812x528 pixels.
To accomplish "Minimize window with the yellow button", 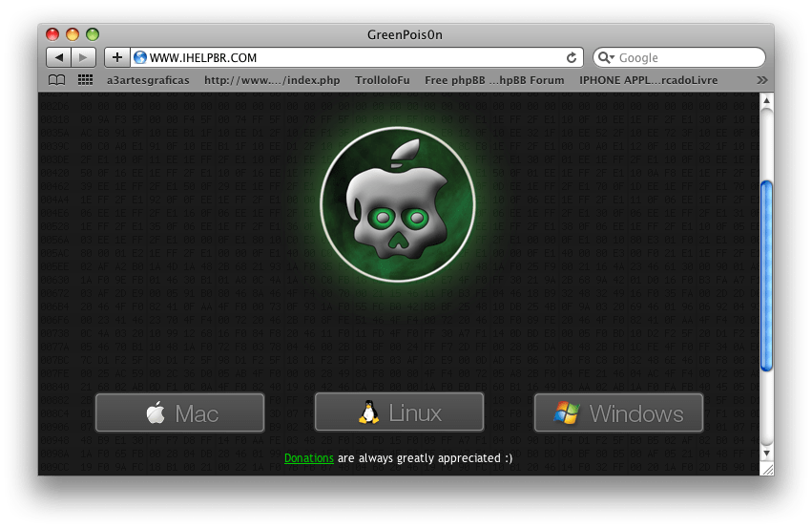I will [x=73, y=34].
